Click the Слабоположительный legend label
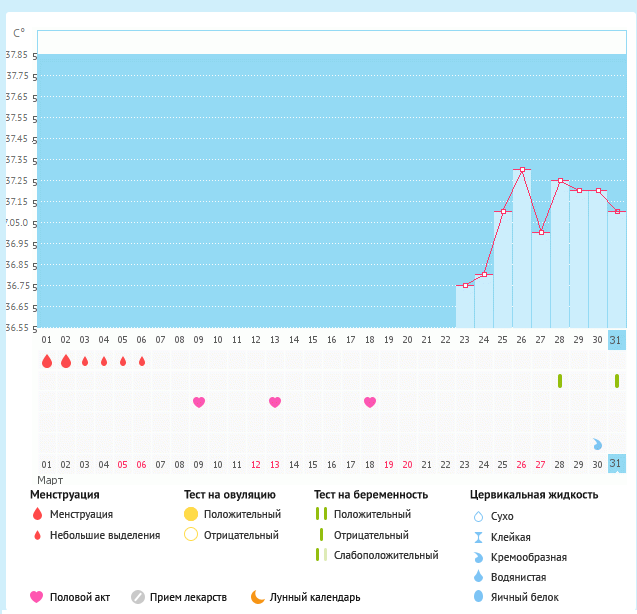Image resolution: width=637 pixels, height=614 pixels. point(386,555)
